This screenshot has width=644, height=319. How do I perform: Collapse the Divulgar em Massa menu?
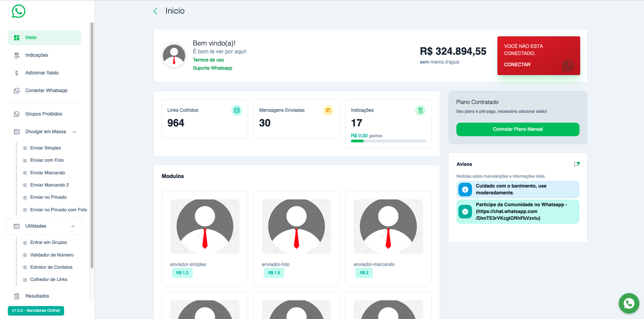[74, 132]
